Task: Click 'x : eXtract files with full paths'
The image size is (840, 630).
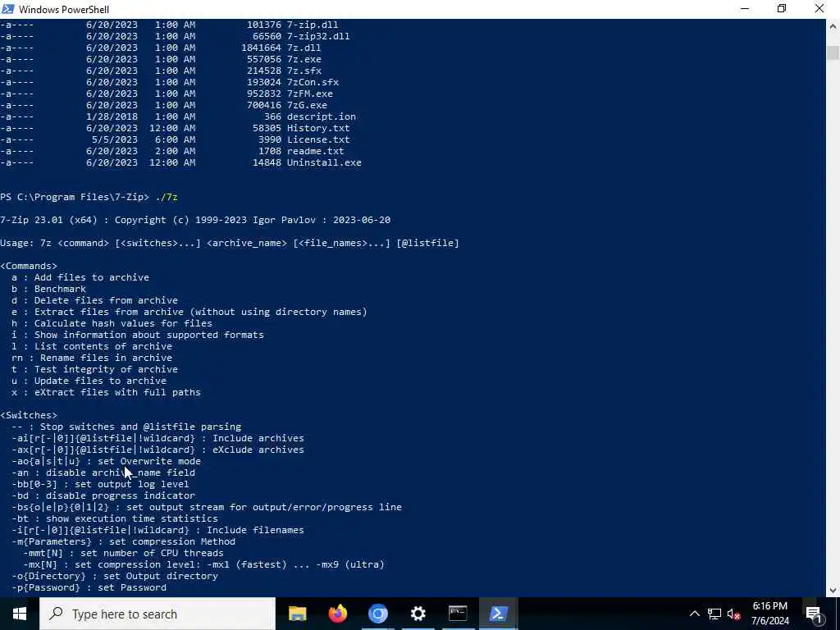Action: [106, 393]
